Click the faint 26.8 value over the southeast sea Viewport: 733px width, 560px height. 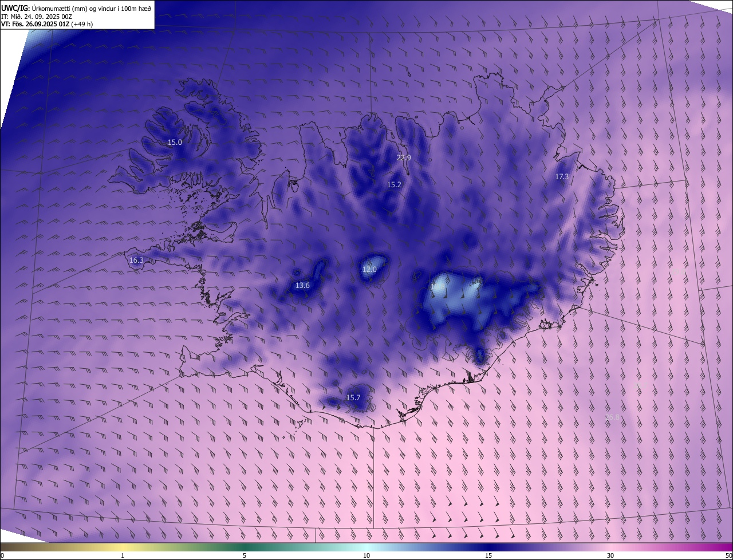612,417
